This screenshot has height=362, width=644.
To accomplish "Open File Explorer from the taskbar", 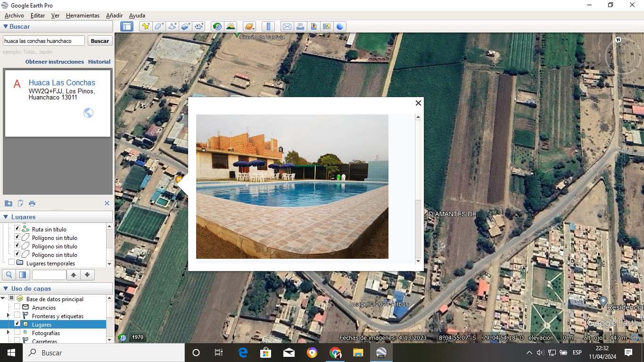I will 358,353.
